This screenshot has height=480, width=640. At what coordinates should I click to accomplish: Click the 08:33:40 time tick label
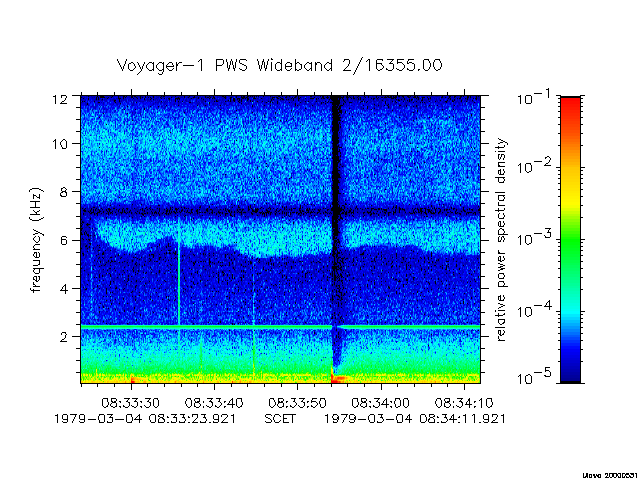coord(214,403)
